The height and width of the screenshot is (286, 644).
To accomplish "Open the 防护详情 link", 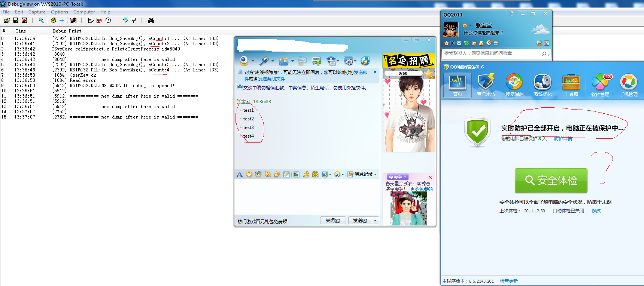I will [563, 139].
